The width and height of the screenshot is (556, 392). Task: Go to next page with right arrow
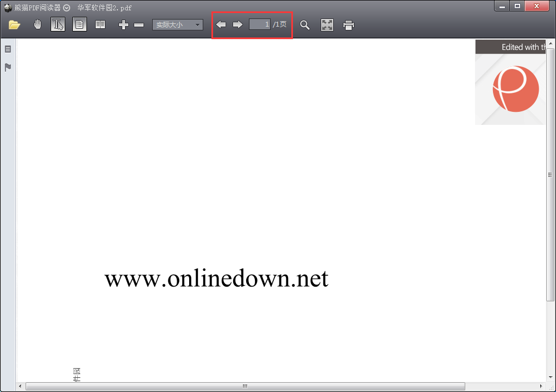point(238,24)
